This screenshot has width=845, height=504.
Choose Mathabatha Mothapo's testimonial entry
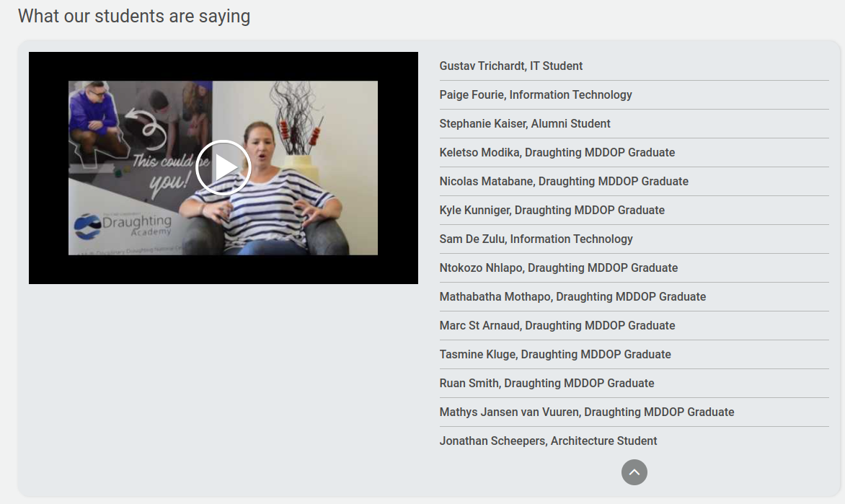pyautogui.click(x=572, y=297)
